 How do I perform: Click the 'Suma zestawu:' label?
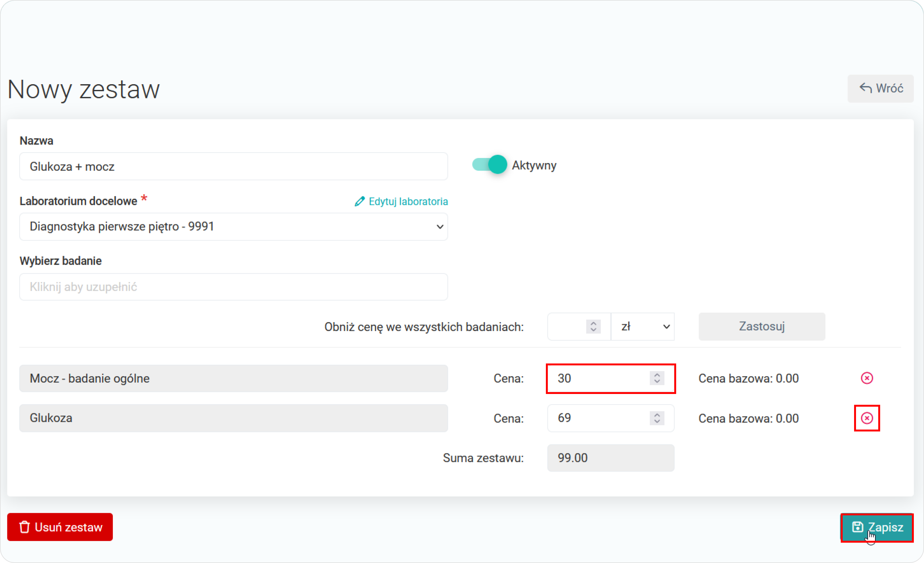coord(483,458)
